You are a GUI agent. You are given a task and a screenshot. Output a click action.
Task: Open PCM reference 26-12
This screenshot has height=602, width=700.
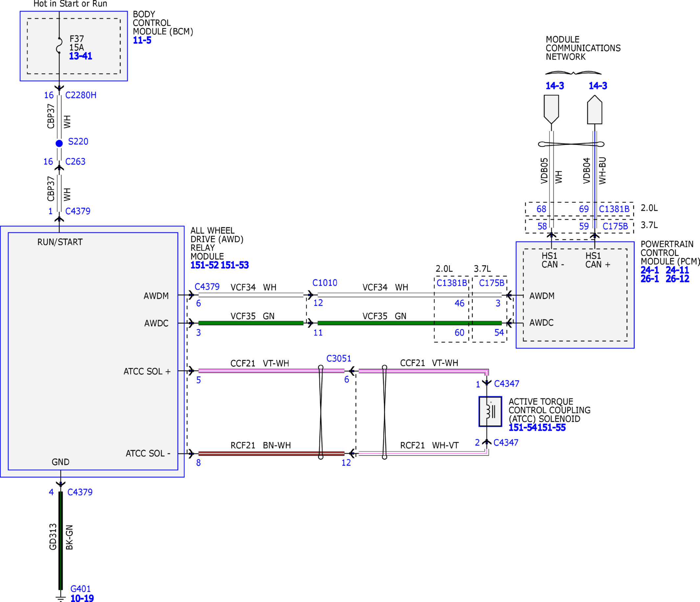pyautogui.click(x=677, y=279)
